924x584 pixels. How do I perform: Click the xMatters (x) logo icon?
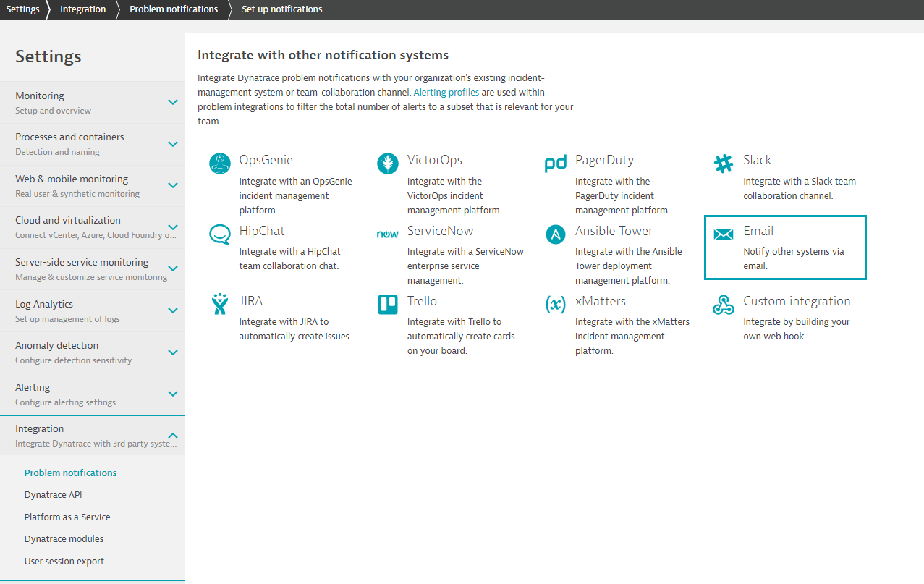click(556, 305)
